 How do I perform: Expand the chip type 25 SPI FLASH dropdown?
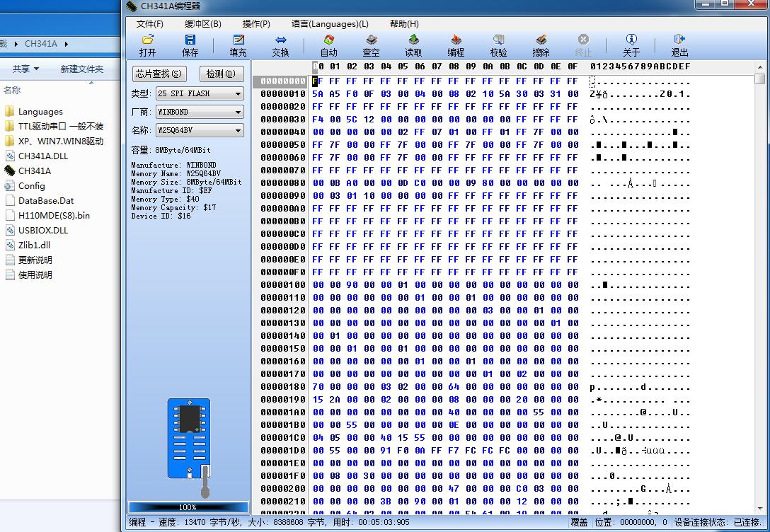click(238, 93)
